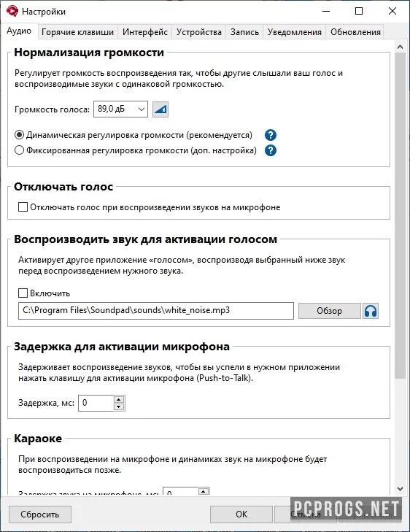The image size is (410, 532).
Task: Click scrollbar down arrow at bottom
Action: click(401, 489)
